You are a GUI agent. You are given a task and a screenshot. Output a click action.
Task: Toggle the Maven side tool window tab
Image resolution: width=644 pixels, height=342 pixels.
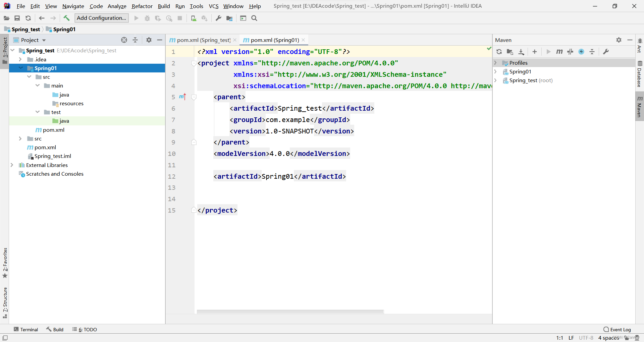click(640, 107)
